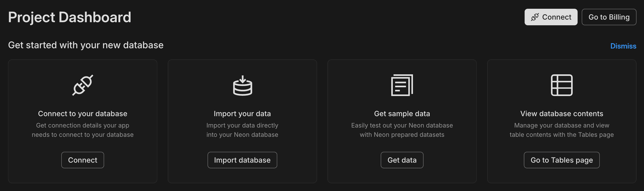Click the Connect to your database card title
This screenshot has width=644, height=191.
pyautogui.click(x=83, y=114)
